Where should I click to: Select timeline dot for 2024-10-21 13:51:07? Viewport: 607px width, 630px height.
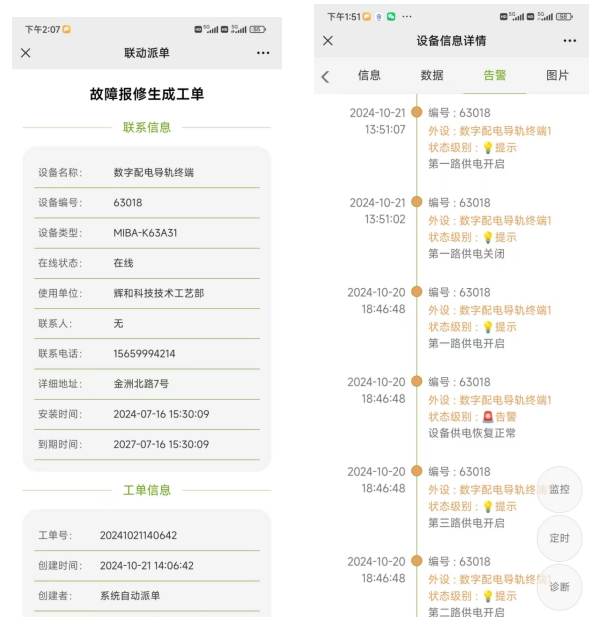pos(417,112)
